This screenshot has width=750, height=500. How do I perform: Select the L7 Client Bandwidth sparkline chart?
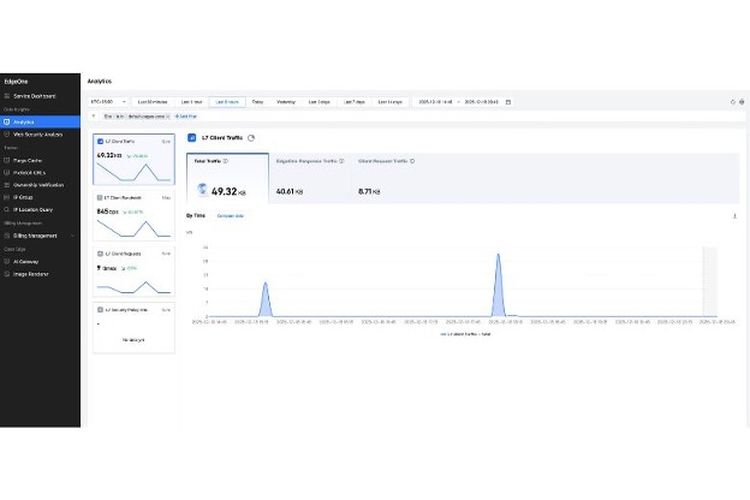coord(134,228)
